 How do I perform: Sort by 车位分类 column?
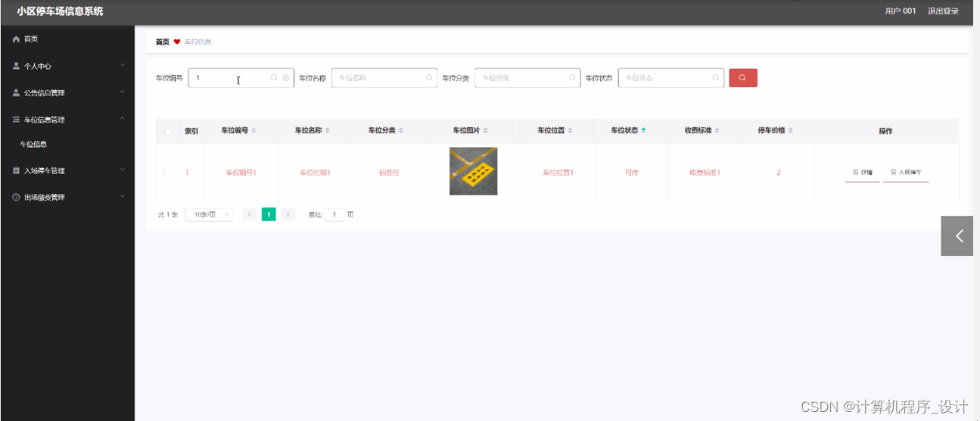pyautogui.click(x=400, y=131)
